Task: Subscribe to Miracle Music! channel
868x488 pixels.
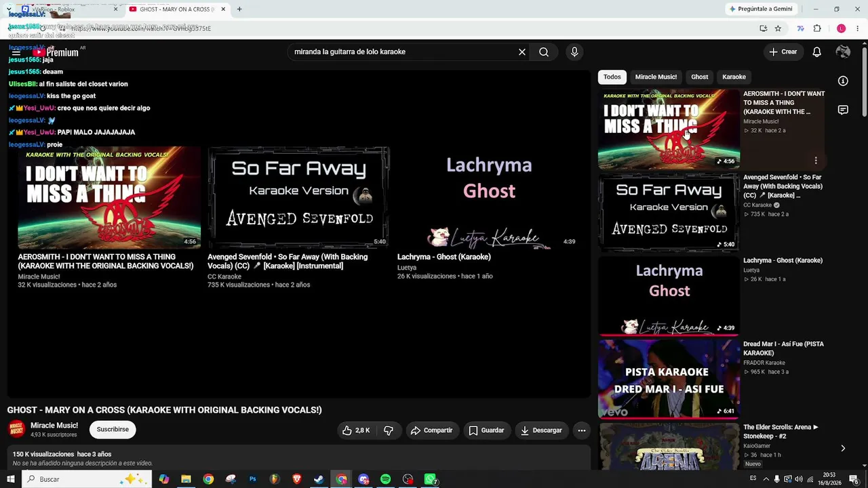Action: coord(113,430)
